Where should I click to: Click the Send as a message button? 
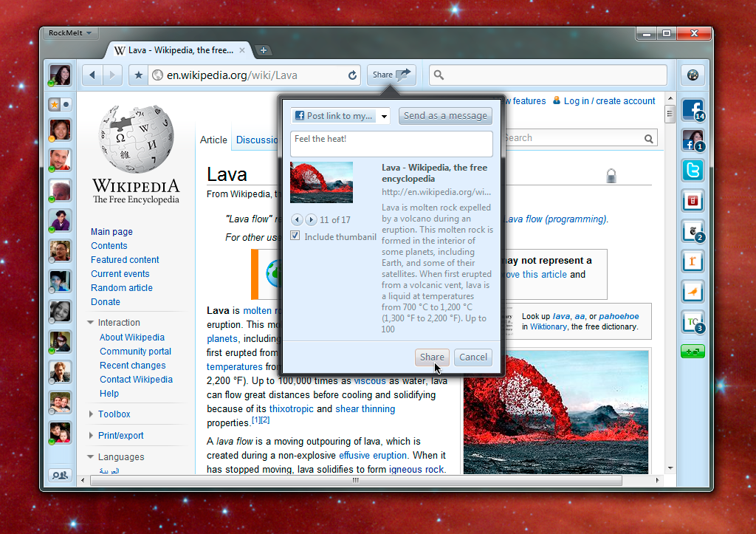pyautogui.click(x=445, y=116)
